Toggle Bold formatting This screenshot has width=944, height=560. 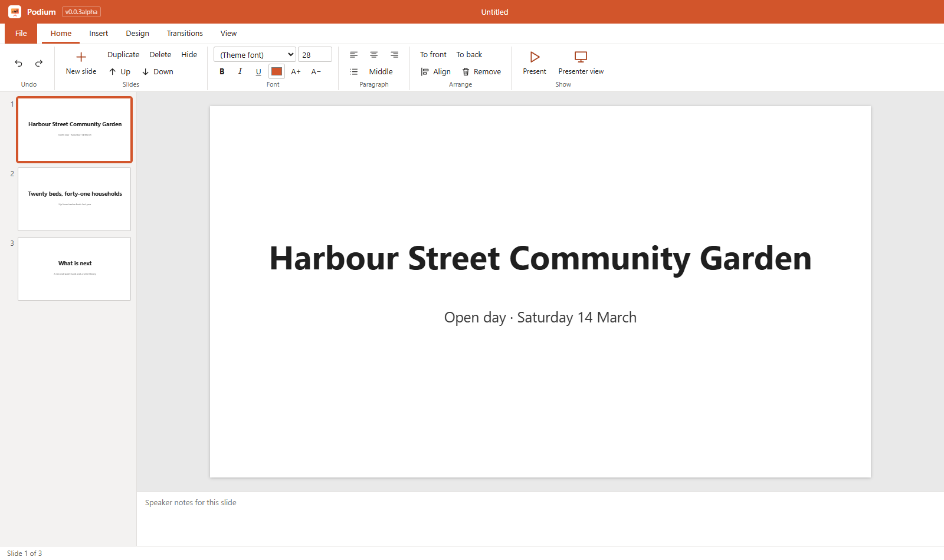[x=222, y=71]
